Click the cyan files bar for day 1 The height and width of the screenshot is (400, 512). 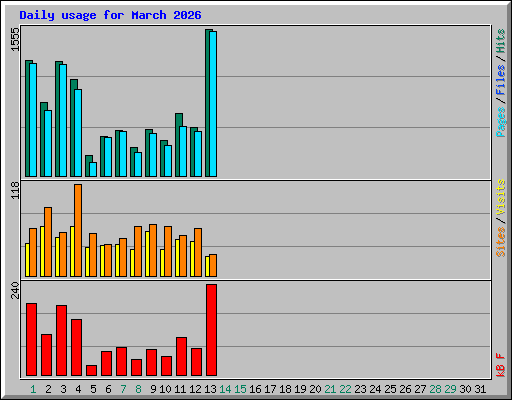click(x=33, y=120)
